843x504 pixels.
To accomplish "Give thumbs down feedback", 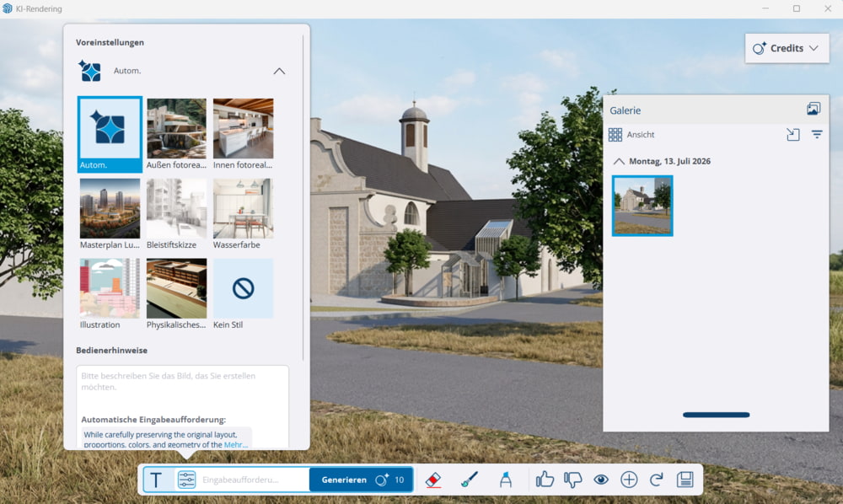I will click(572, 480).
